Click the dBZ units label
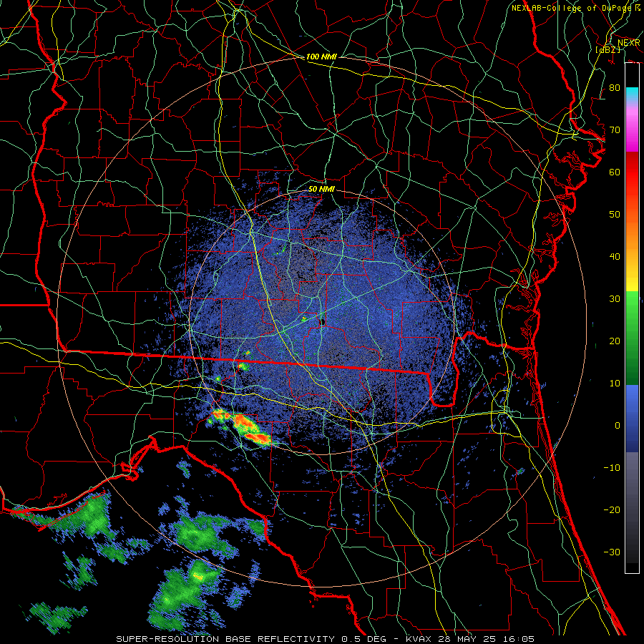Image resolution: width=644 pixels, height=644 pixels. (x=608, y=49)
